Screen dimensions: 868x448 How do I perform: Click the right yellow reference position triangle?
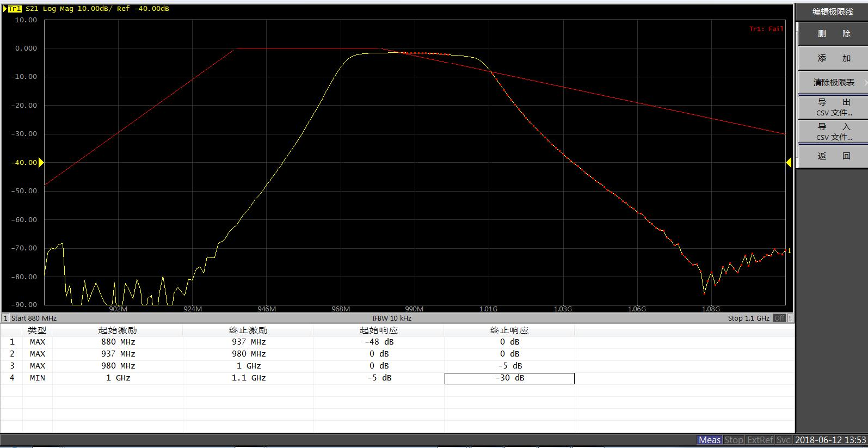pyautogui.click(x=789, y=163)
